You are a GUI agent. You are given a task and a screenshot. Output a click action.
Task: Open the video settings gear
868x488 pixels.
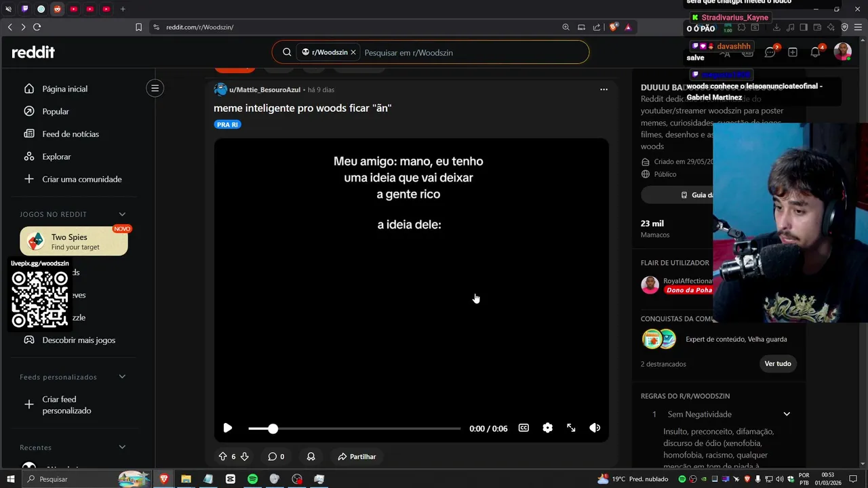point(547,428)
